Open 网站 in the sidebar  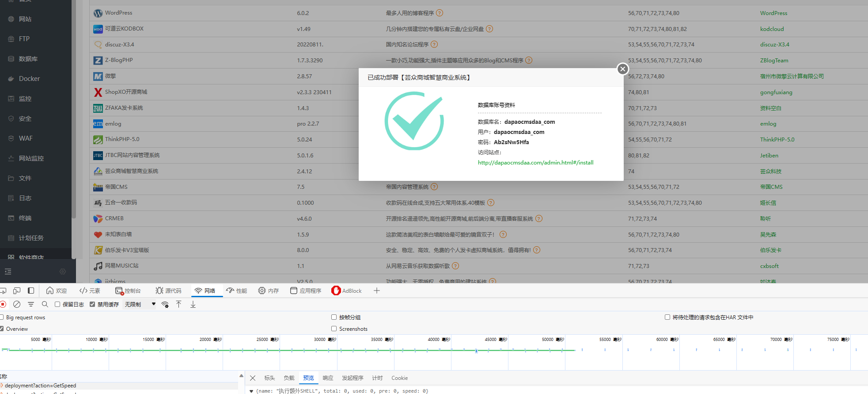tap(25, 19)
